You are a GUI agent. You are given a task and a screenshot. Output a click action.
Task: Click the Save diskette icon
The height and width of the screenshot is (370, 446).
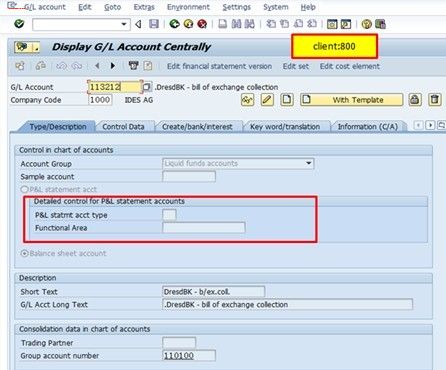click(x=153, y=24)
